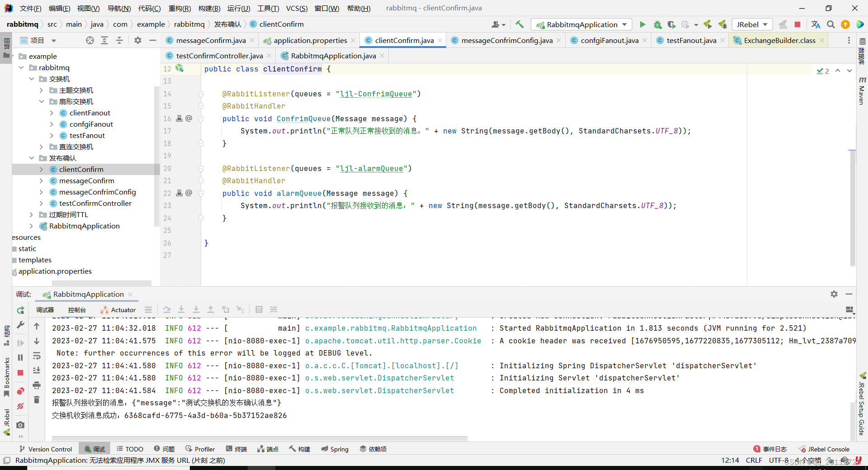Switch to the application.properties editor tab
The image size is (868, 470).
coord(311,40)
